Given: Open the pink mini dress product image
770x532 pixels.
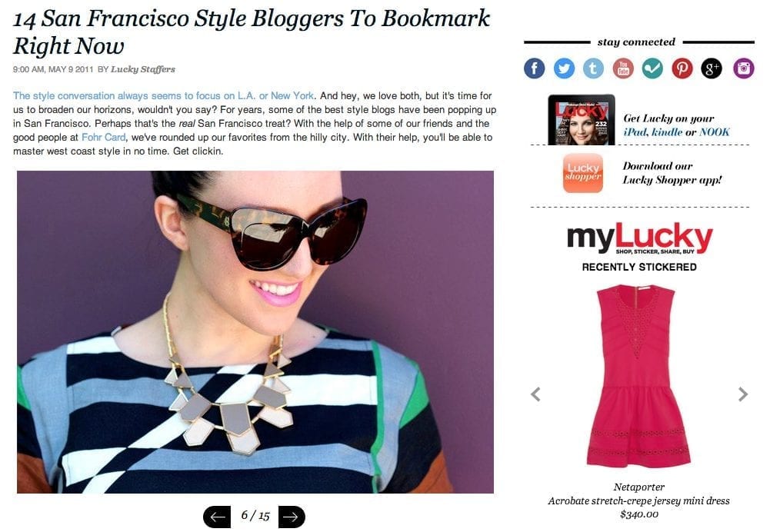Looking at the screenshot, I should [x=638, y=375].
